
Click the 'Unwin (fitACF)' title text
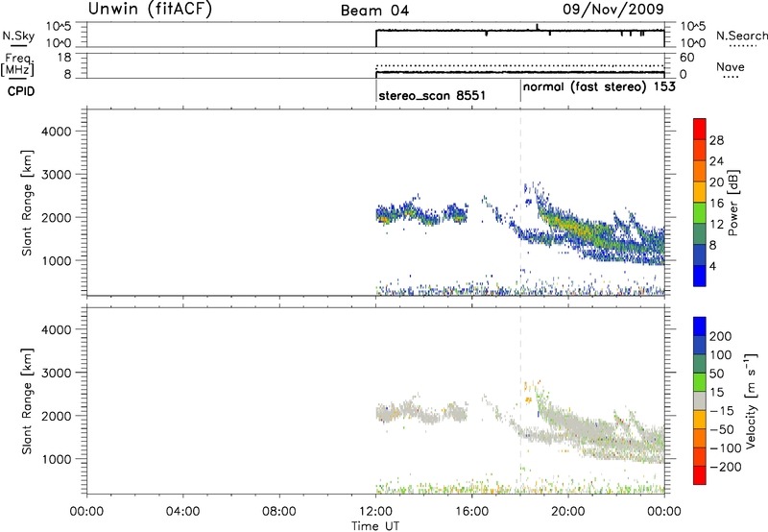click(x=150, y=10)
